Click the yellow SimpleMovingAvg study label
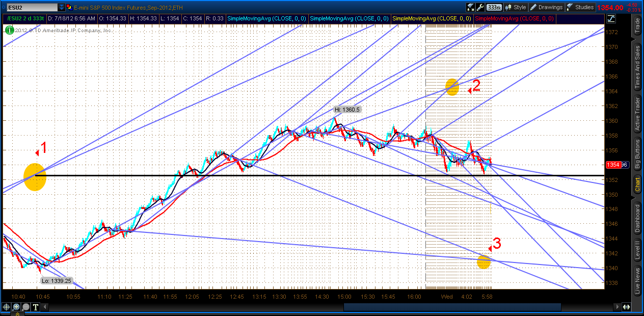The height and width of the screenshot is (316, 644). click(x=432, y=18)
